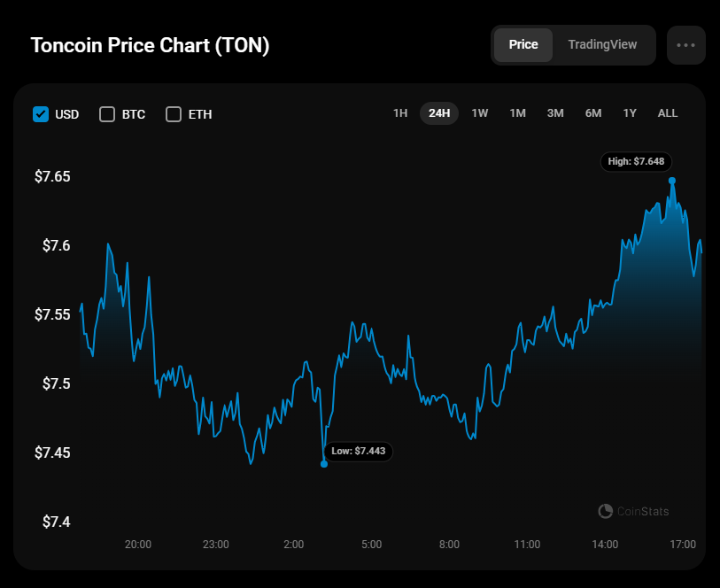Select the 1W time range

click(x=480, y=113)
